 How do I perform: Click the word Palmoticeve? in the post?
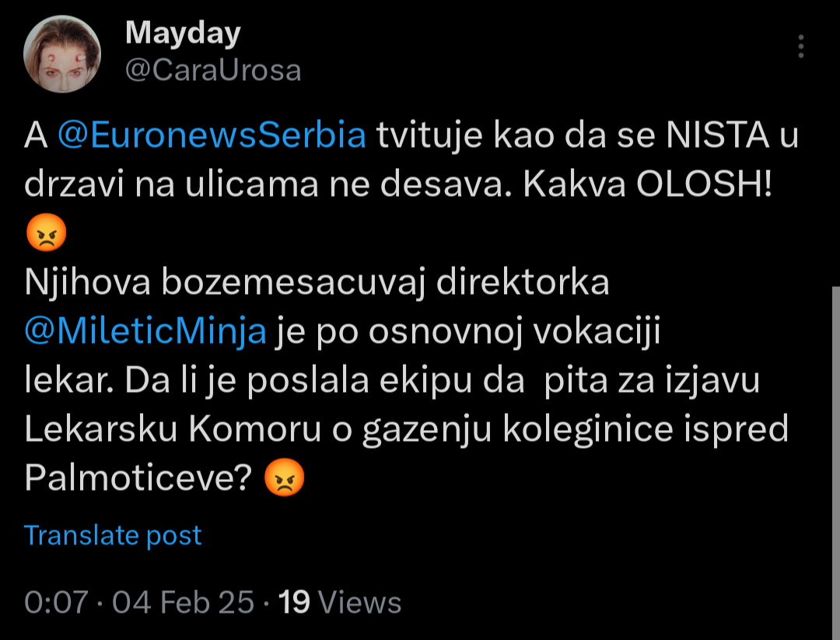pos(138,480)
